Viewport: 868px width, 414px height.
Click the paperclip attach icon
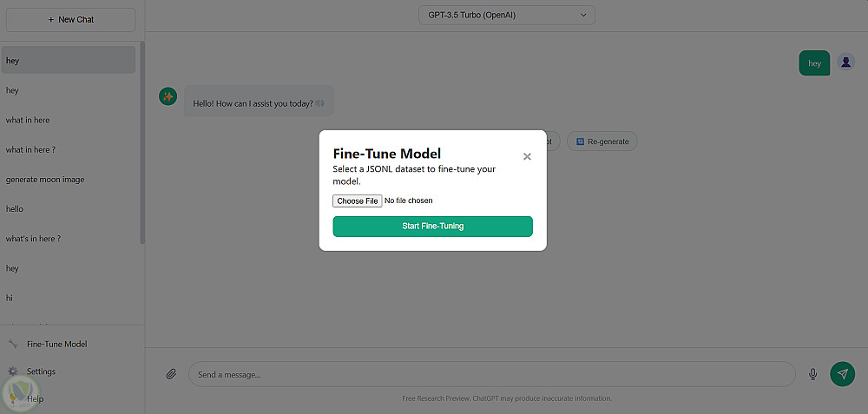(171, 374)
